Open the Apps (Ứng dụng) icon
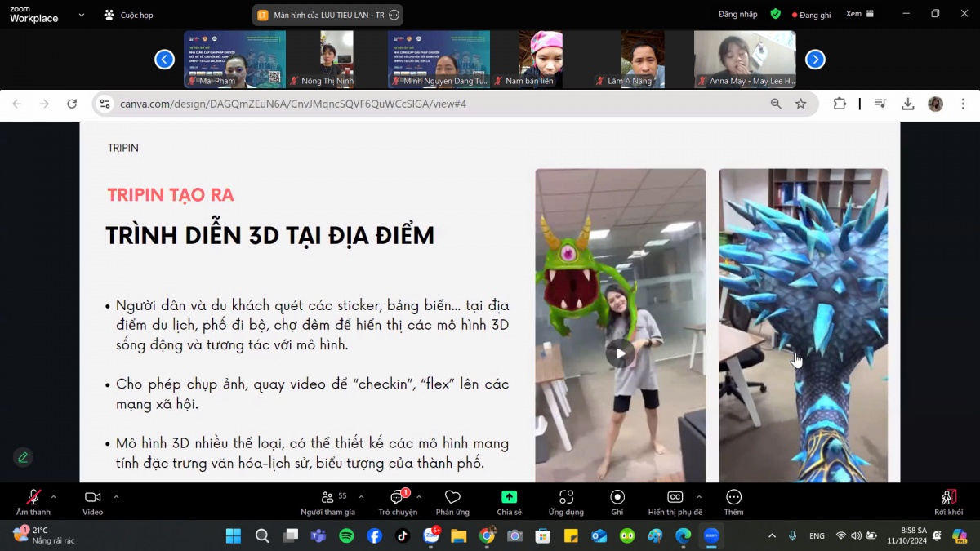 [x=566, y=497]
